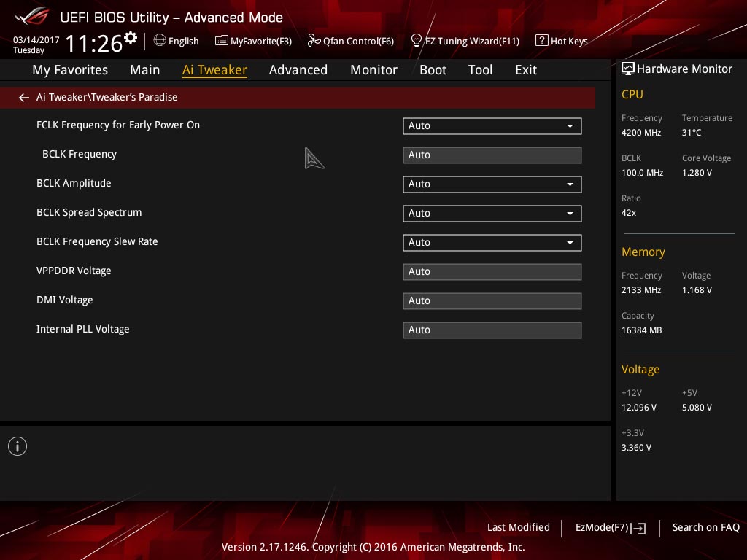Click the 100.0 MHz BCLK value

pos(642,173)
